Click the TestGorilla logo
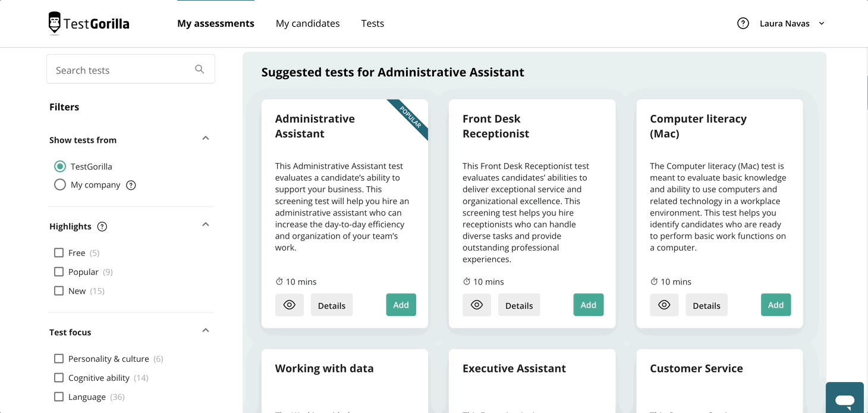Image resolution: width=868 pixels, height=413 pixels. (x=89, y=23)
